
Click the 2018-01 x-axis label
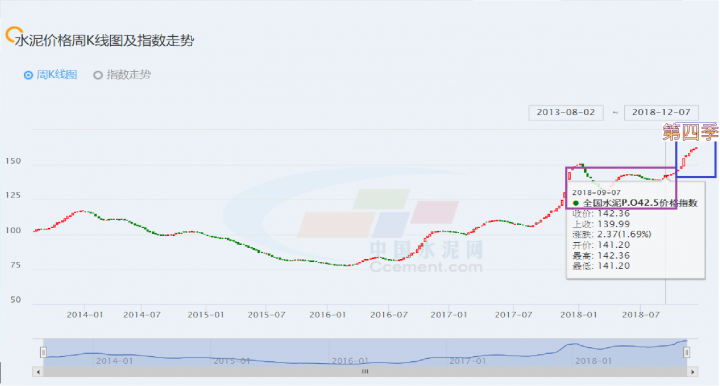pos(579,315)
